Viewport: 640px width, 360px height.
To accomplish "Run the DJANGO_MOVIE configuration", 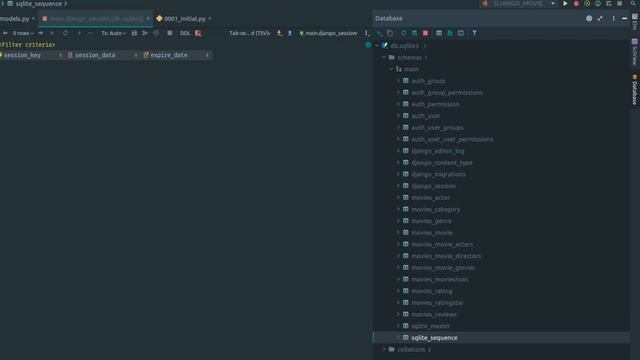I will (x=565, y=4).
